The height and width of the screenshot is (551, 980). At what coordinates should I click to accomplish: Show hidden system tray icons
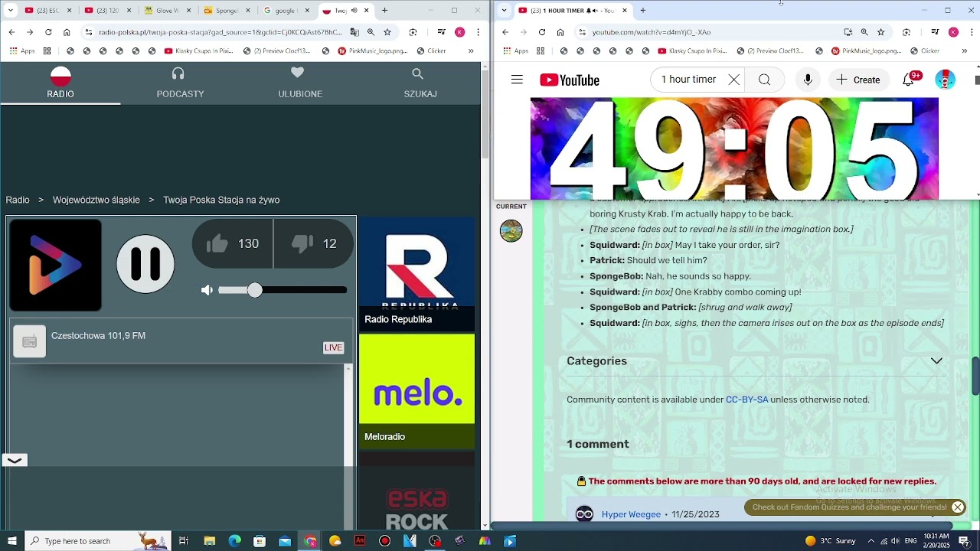click(x=871, y=541)
